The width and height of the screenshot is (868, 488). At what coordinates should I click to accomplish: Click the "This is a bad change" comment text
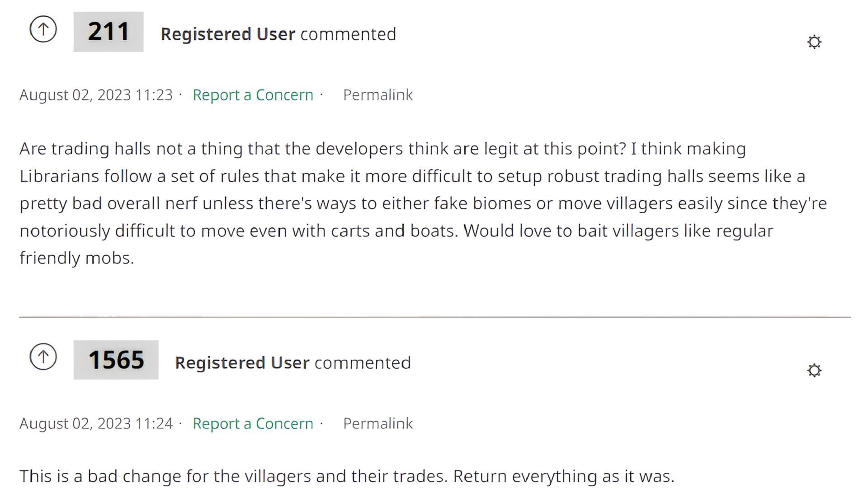tap(346, 476)
